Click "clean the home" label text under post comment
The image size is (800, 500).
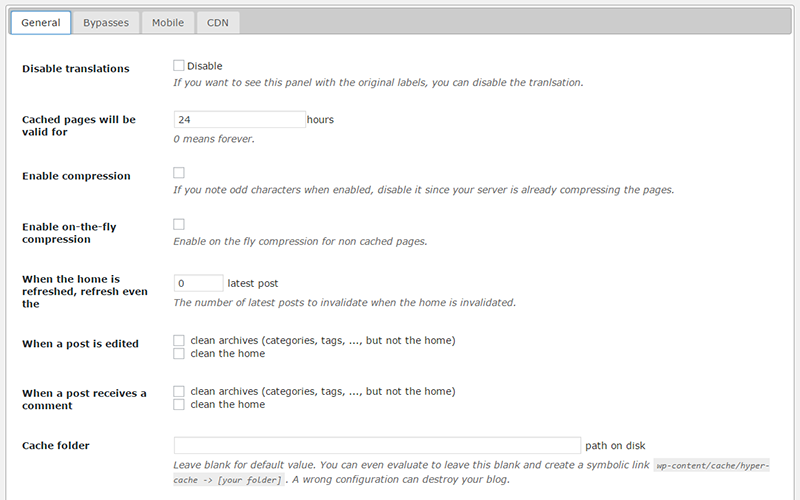pyautogui.click(x=227, y=404)
